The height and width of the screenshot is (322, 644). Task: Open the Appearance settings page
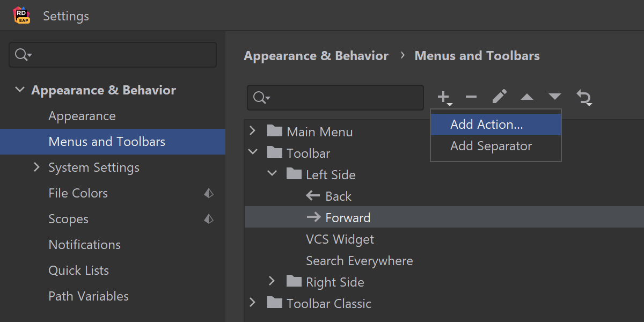(82, 116)
